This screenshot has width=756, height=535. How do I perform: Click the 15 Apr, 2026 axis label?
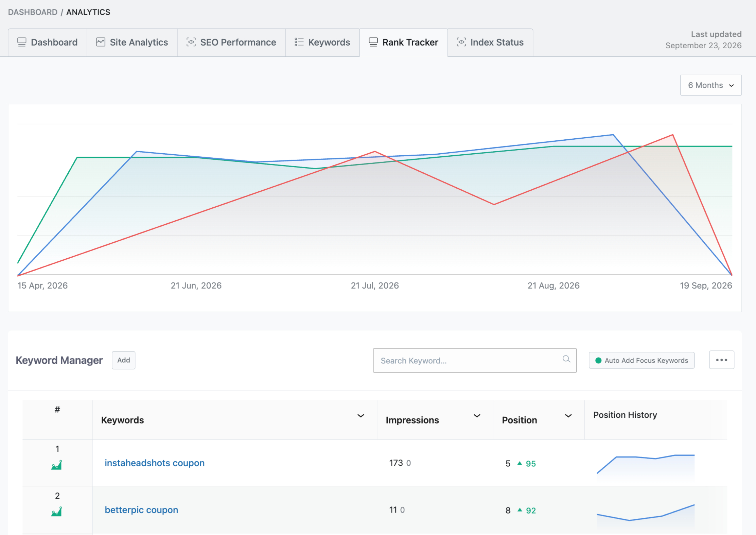click(x=42, y=286)
